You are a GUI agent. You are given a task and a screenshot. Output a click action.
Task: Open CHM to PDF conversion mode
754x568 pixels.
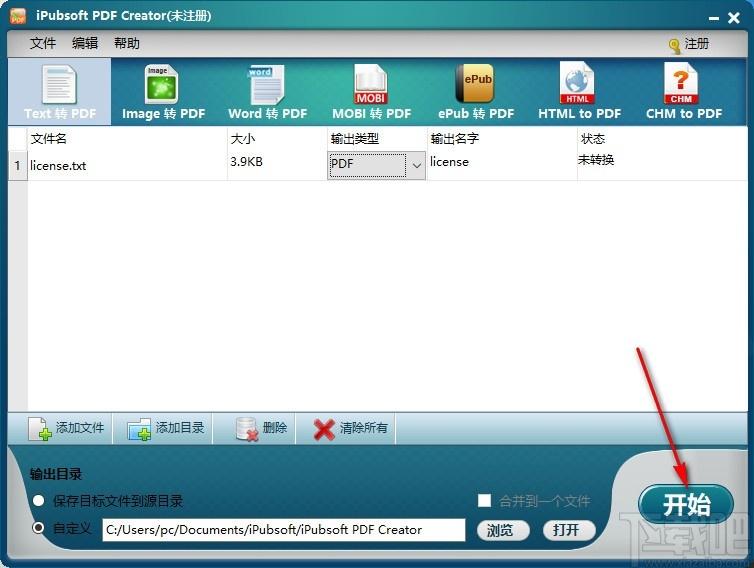(683, 92)
